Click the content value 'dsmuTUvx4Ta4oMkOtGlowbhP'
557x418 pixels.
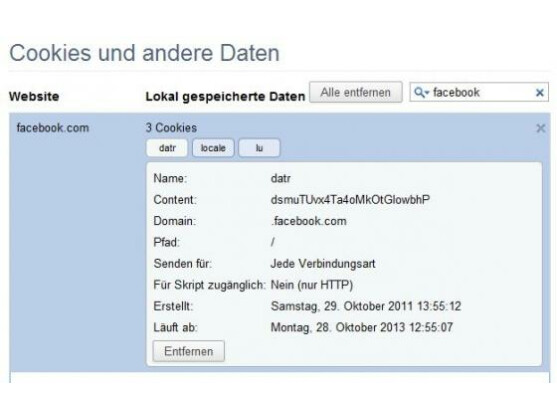[x=350, y=200]
